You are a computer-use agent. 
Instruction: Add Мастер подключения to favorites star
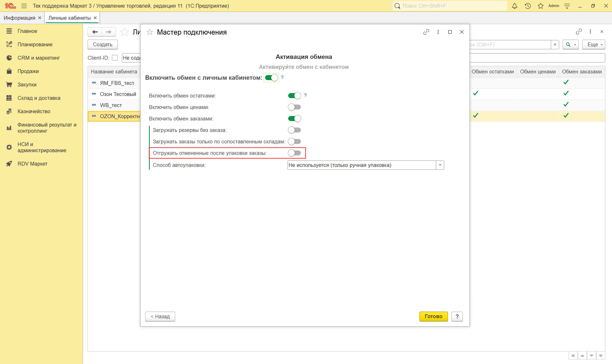(150, 32)
